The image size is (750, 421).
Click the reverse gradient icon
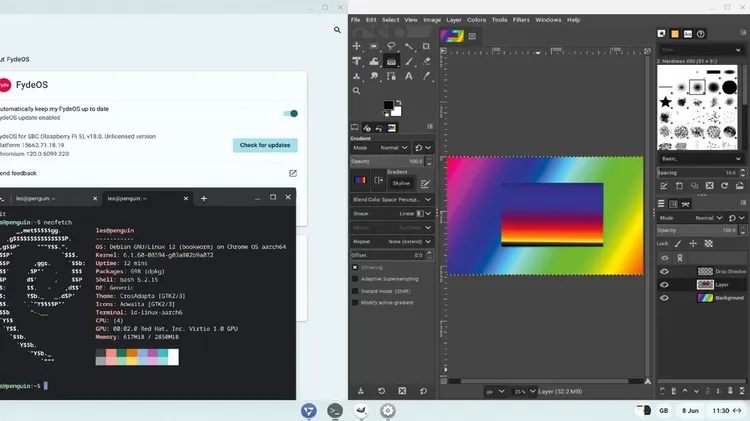coord(378,180)
